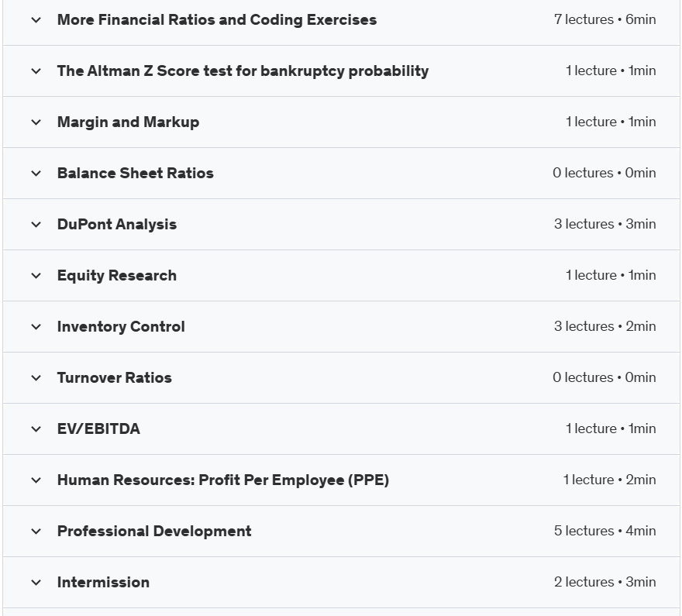Expand the Altman Z Score section chevron
The height and width of the screenshot is (616, 682).
(x=36, y=71)
